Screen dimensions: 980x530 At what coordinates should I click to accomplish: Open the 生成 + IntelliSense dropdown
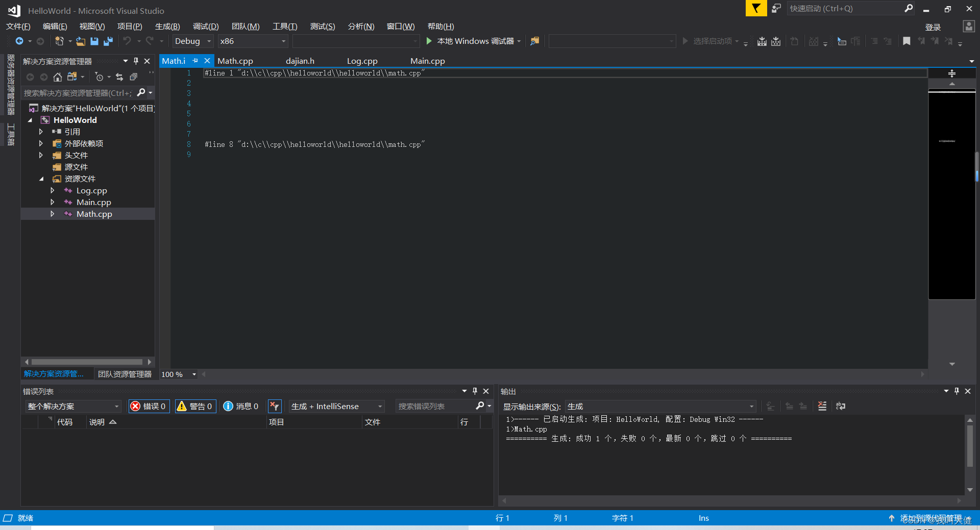[336, 406]
